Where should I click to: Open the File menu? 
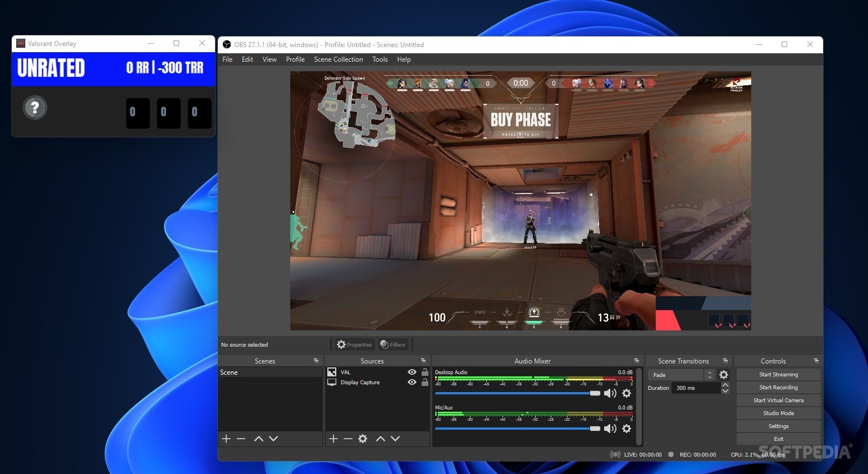227,59
